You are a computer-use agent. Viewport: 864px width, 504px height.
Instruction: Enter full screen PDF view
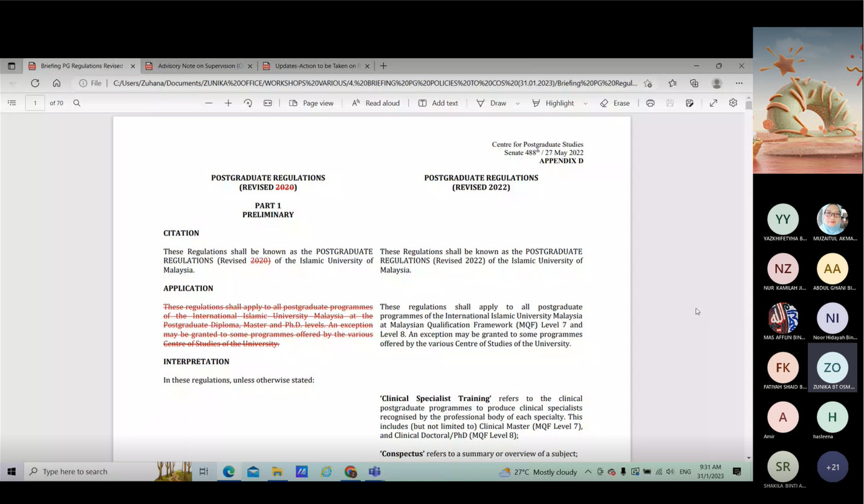(713, 103)
